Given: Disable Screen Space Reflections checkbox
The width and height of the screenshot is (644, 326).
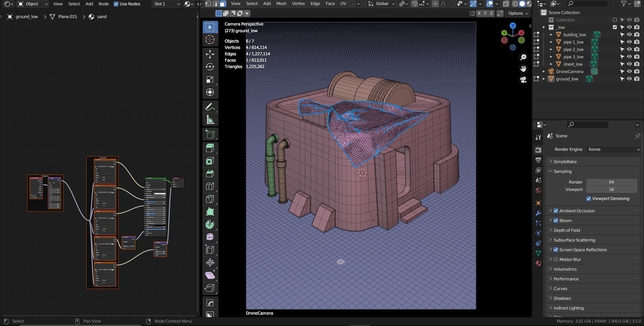Looking at the screenshot, I should pos(556,250).
